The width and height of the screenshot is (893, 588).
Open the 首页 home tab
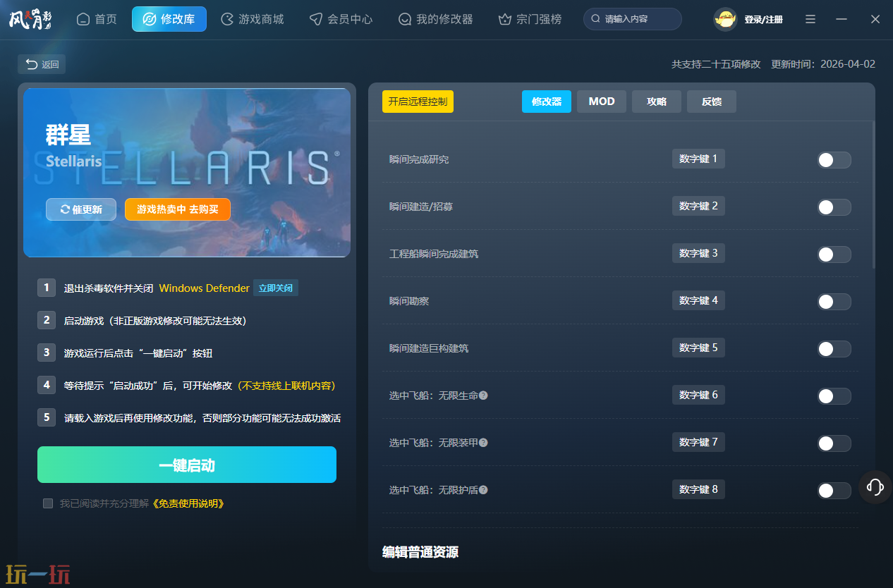pyautogui.click(x=97, y=19)
